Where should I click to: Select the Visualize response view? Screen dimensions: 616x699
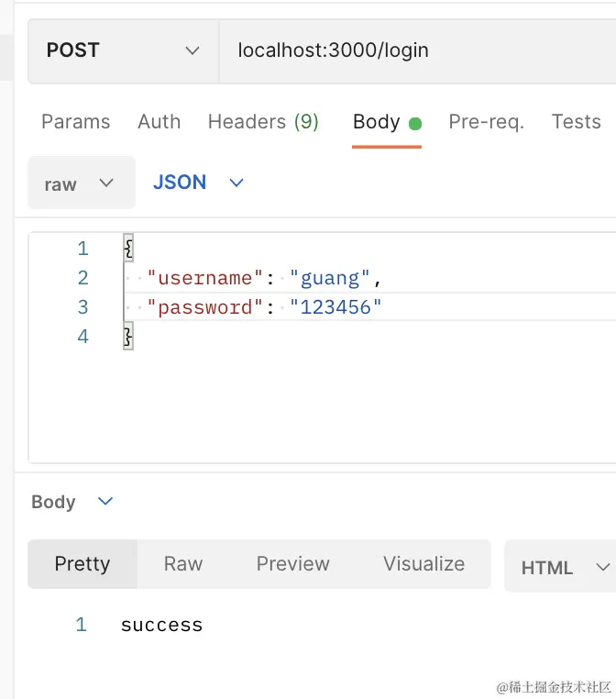pos(423,564)
